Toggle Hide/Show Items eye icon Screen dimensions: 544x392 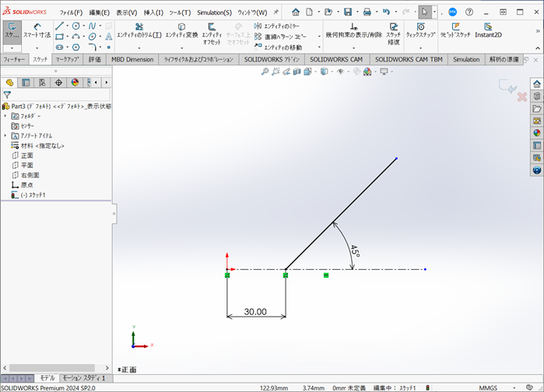pos(340,72)
